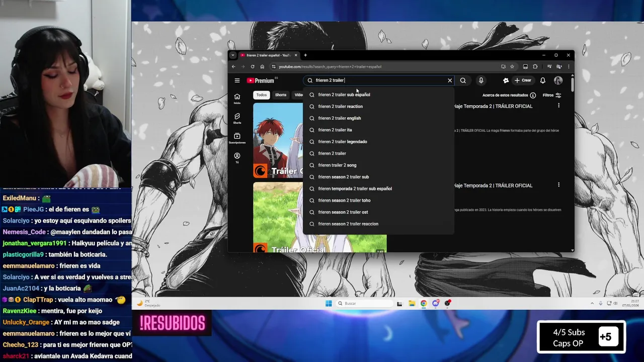Choose suggestion 'frieren 2 trailer sub español'
This screenshot has height=362, width=644.
click(378, 95)
